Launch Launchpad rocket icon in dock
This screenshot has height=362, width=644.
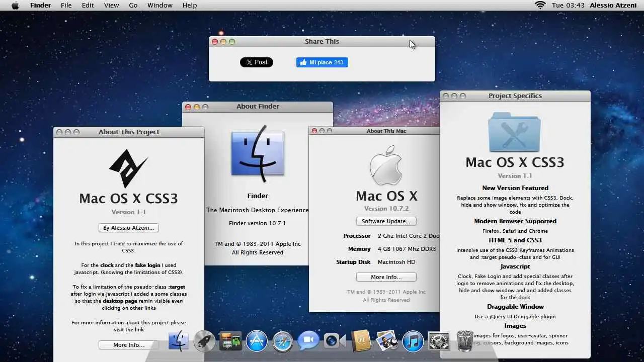[204, 341]
